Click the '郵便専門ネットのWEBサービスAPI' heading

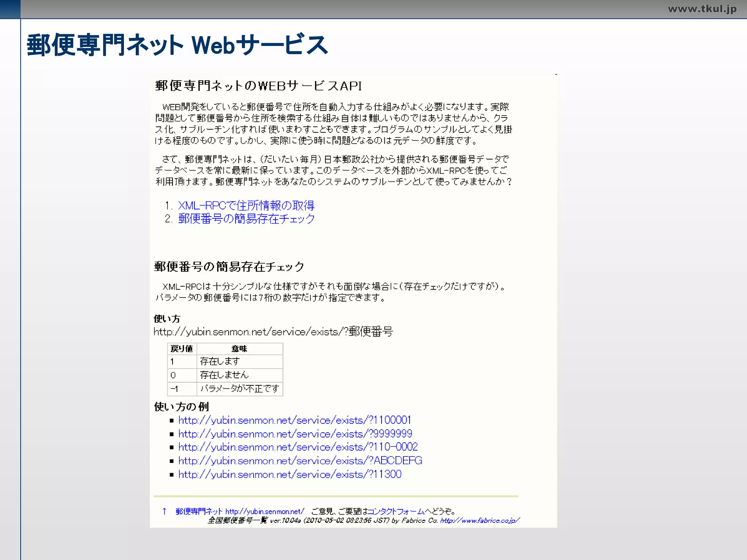[259, 86]
